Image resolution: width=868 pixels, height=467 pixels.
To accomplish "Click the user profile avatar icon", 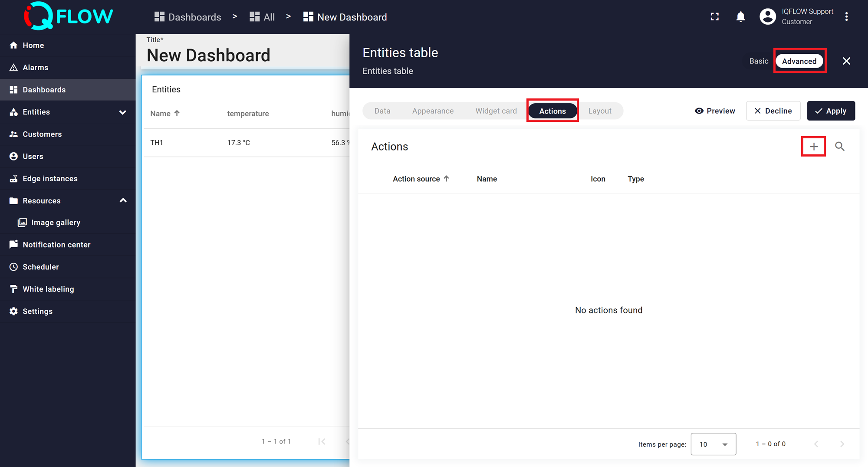I will tap(767, 17).
